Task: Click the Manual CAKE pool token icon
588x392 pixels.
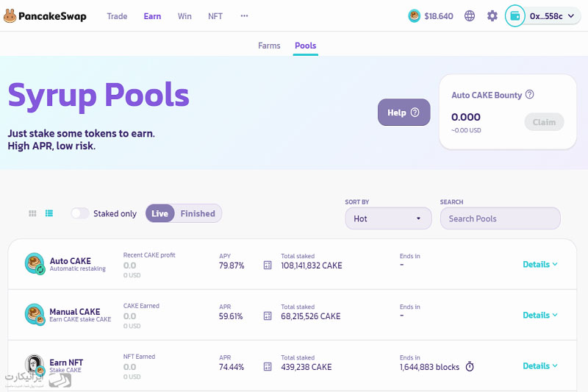Action: [35, 314]
